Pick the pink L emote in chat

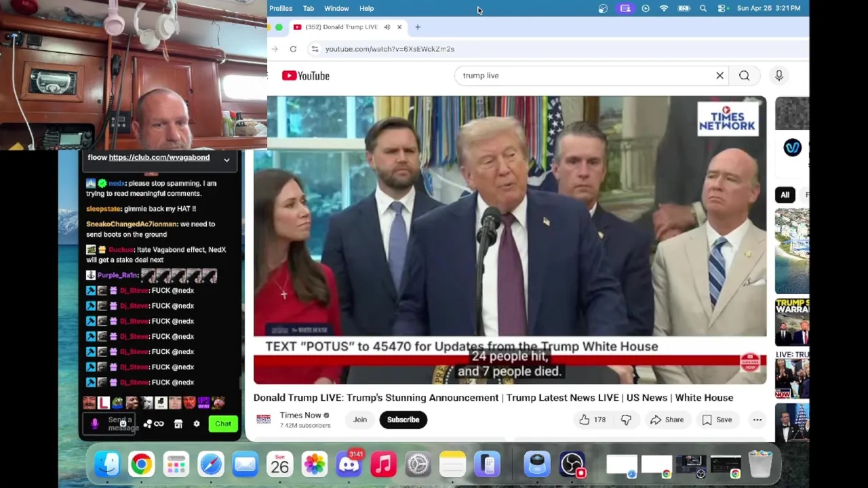104,403
